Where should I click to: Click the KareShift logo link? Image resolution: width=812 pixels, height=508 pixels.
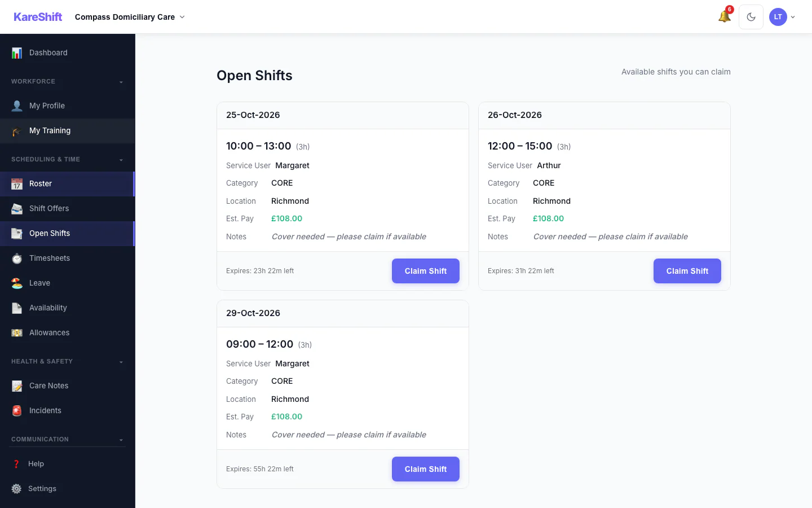click(x=38, y=17)
